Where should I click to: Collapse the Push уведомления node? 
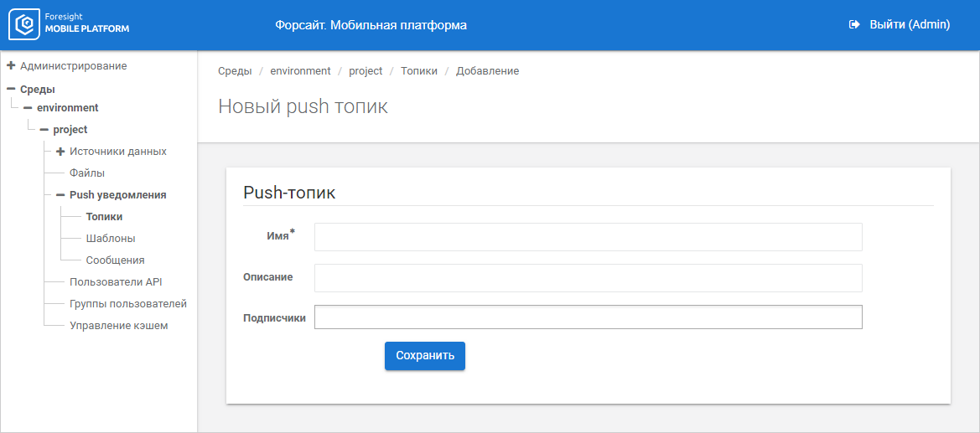pyautogui.click(x=60, y=195)
